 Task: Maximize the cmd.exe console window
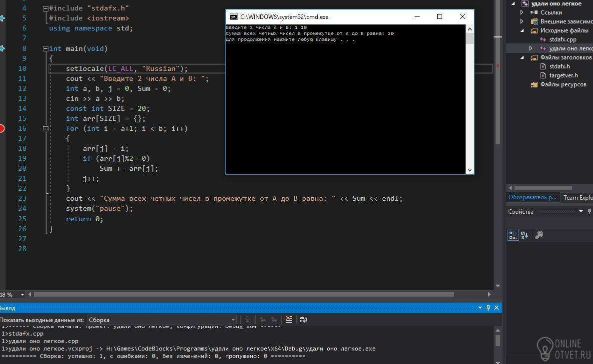tap(440, 16)
